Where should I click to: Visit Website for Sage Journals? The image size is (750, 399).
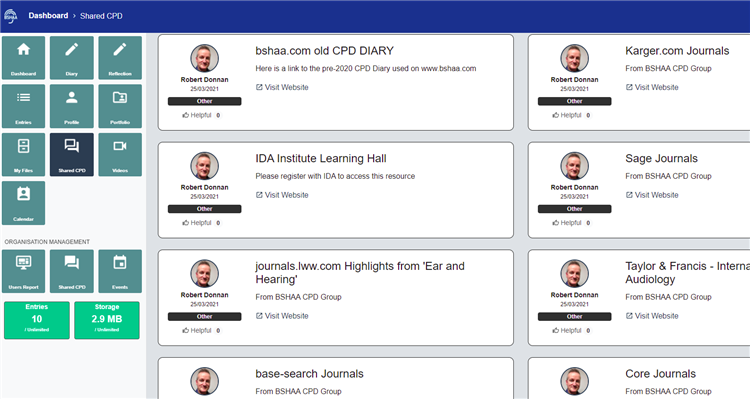(652, 195)
